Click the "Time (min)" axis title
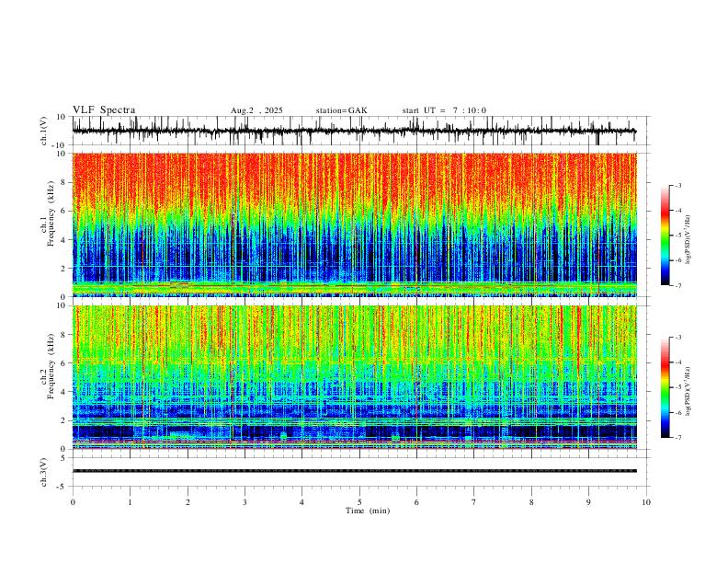The width and height of the screenshot is (728, 563). (368, 511)
